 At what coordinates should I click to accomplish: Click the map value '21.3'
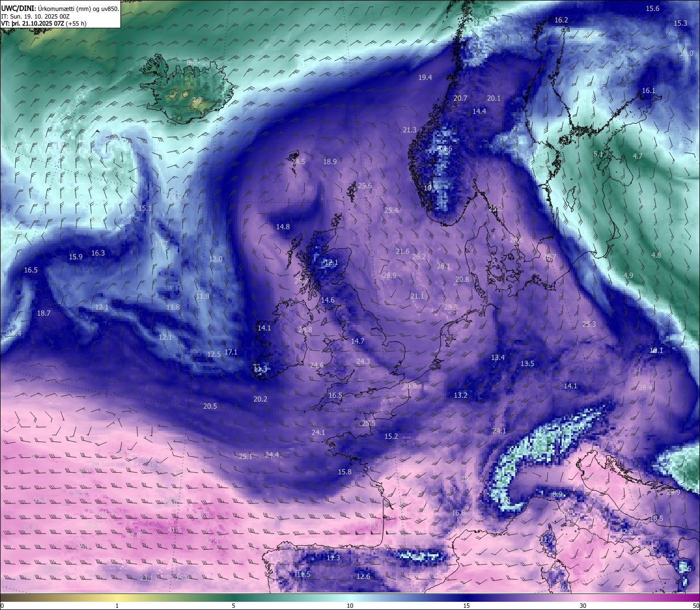point(410,130)
